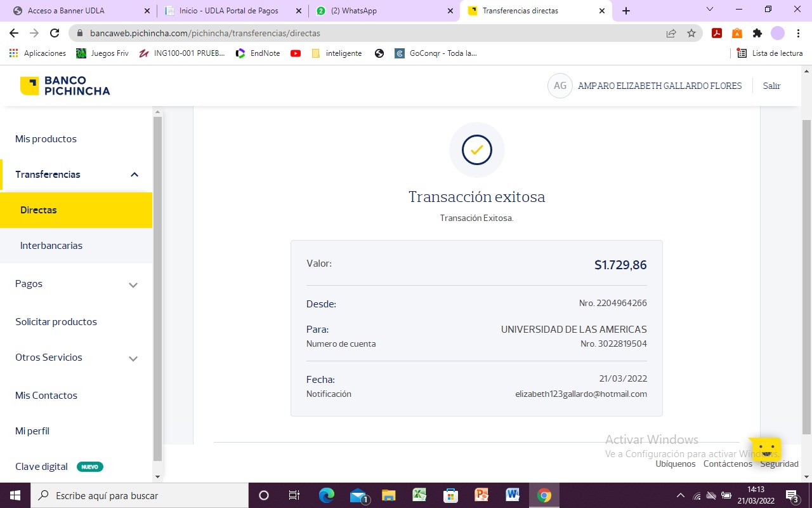
Task: Expand the Pagos menu section
Action: (x=133, y=284)
